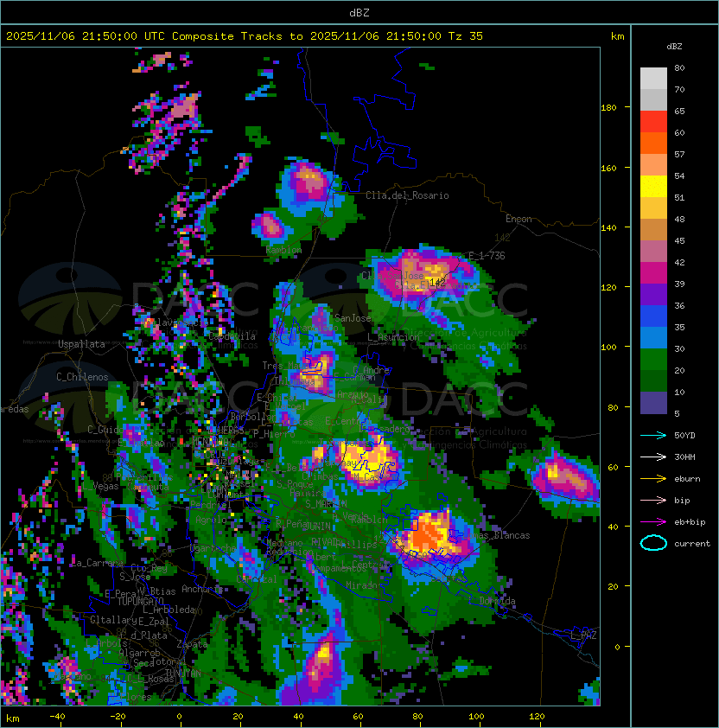This screenshot has height=728, width=719.
Task: Click the '-20' tick on horizontal km axis
Action: (118, 717)
